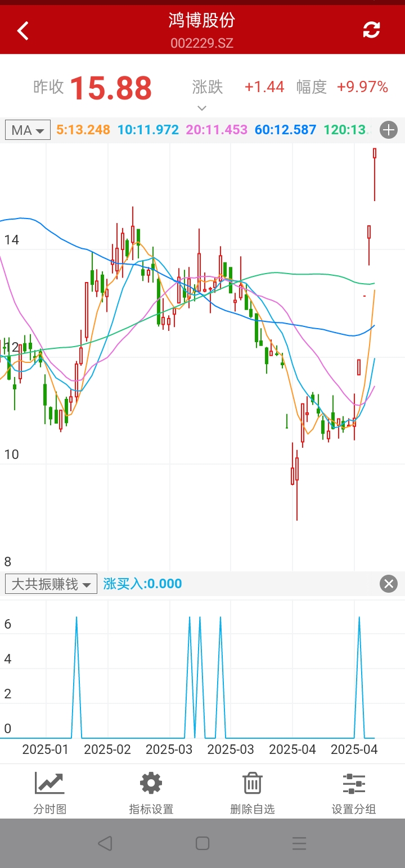Tap the stock code 002229.SZ
Screen dimensions: 405x868
202,43
